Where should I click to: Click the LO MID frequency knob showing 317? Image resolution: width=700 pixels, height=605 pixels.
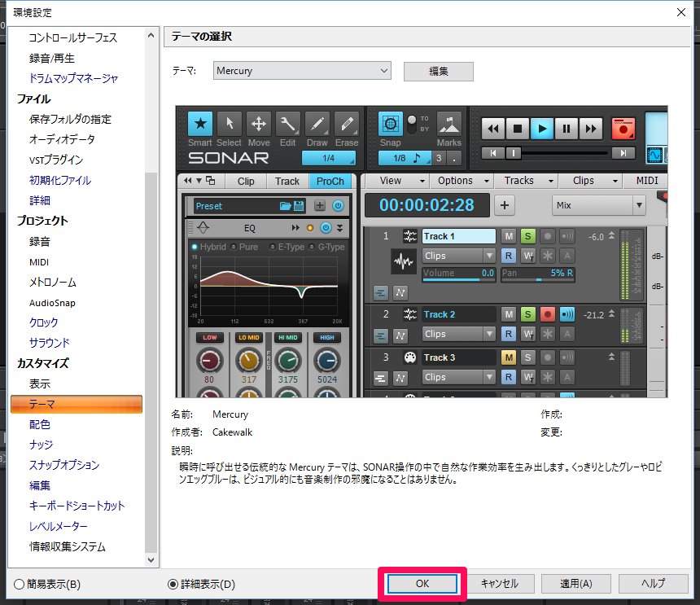pos(248,361)
